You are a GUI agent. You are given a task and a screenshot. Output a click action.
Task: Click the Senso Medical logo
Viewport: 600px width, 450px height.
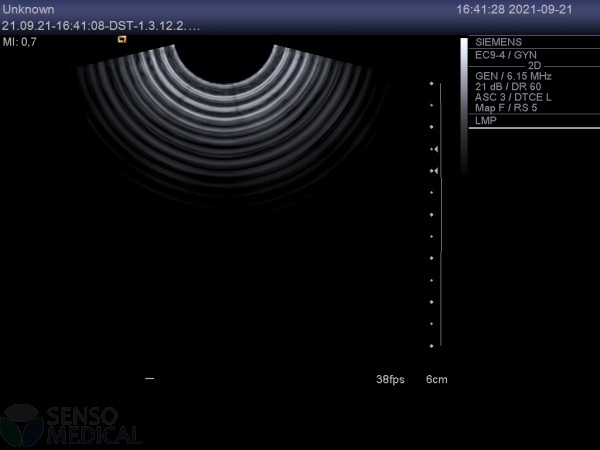tap(72, 425)
